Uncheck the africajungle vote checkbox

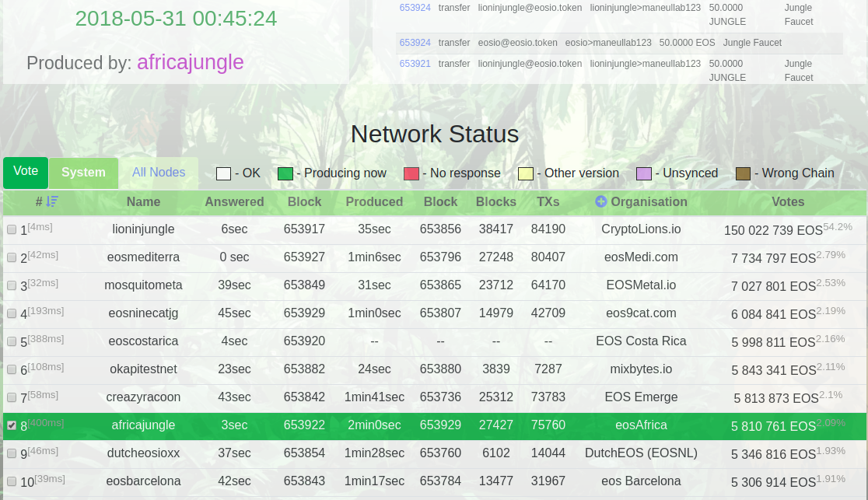click(x=12, y=425)
